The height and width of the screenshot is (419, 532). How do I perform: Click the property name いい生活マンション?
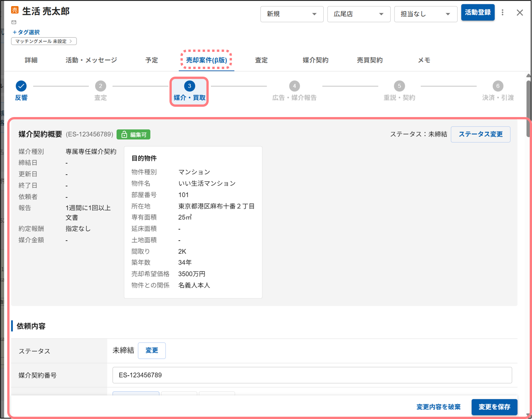pos(207,183)
